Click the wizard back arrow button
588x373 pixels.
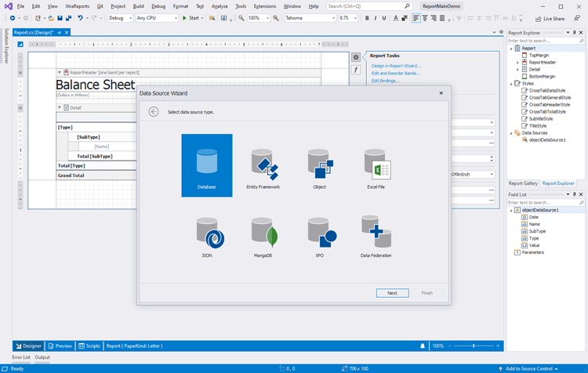pos(154,112)
